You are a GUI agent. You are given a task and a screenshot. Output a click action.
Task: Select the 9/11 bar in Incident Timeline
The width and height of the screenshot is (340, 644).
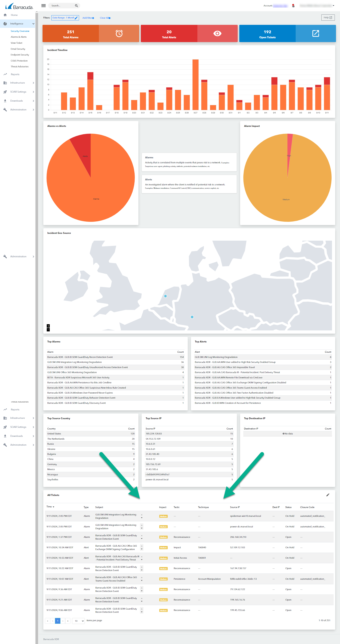click(x=327, y=94)
